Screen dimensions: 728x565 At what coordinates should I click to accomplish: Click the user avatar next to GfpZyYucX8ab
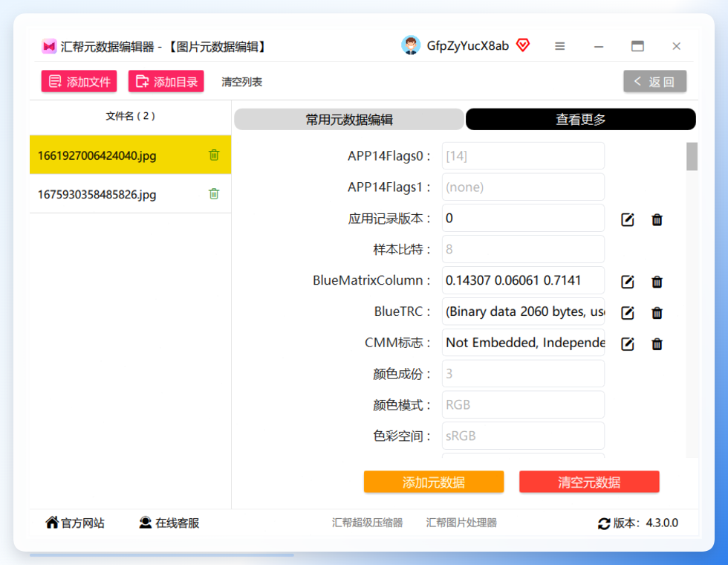click(x=410, y=45)
